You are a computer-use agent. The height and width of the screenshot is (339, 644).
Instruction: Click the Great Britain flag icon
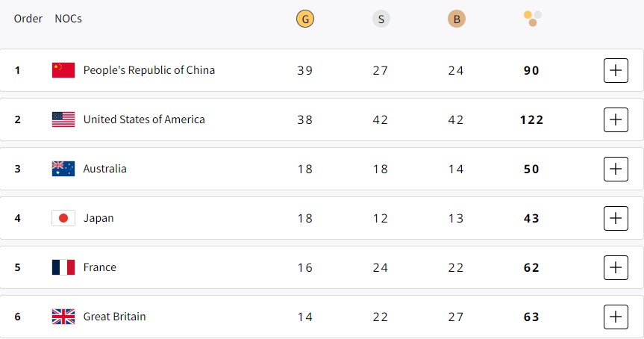(63, 317)
